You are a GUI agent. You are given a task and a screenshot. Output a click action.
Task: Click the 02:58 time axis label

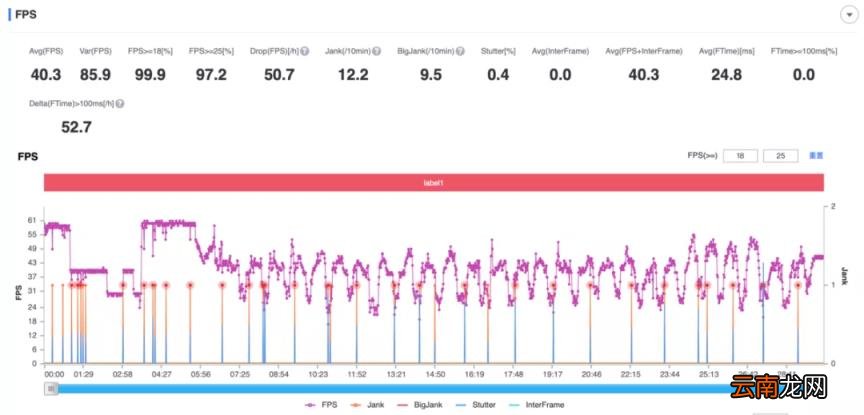click(123, 374)
